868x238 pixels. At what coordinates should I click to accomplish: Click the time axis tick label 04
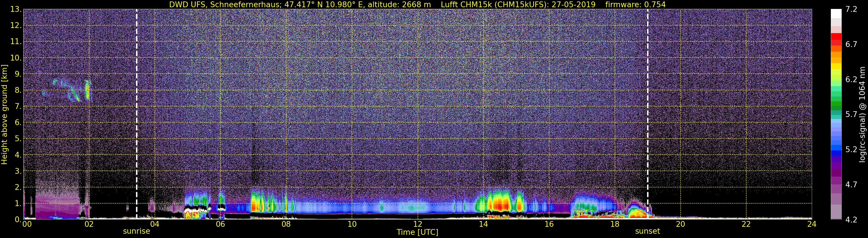[155, 224]
